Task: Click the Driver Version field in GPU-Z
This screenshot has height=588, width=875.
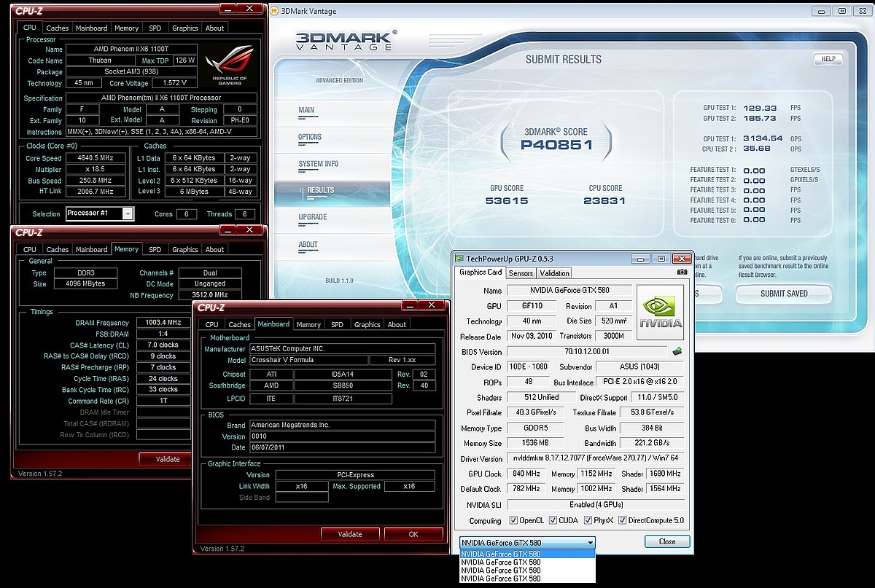Action: point(594,458)
